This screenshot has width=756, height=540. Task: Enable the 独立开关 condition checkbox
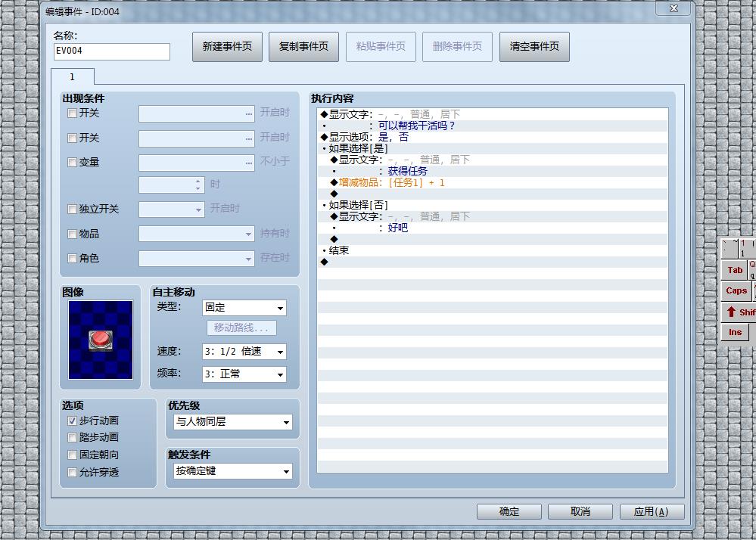pyautogui.click(x=73, y=209)
